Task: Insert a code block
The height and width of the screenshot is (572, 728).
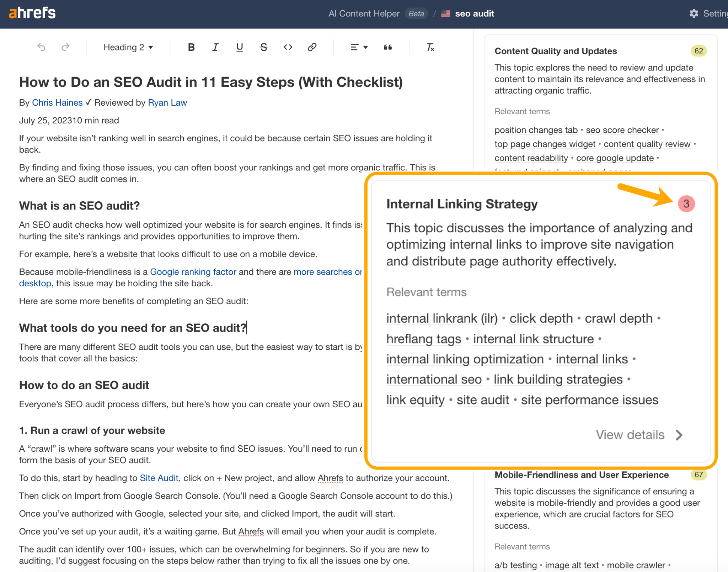Action: coord(288,47)
